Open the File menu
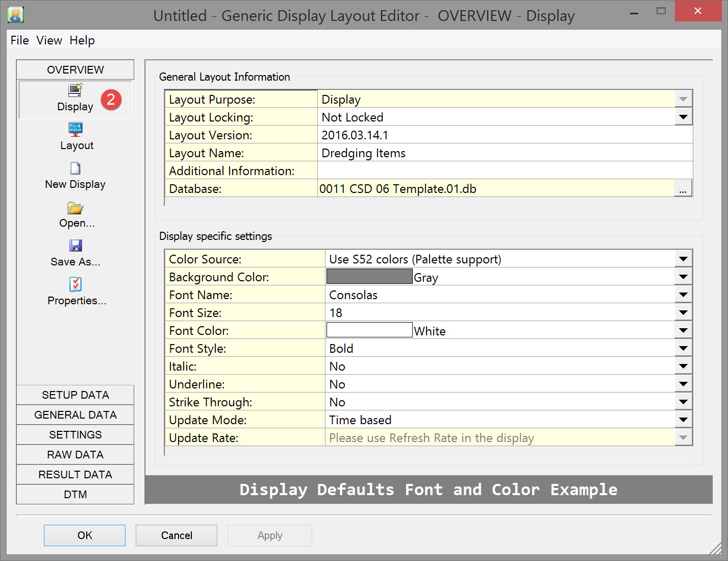Viewport: 728px width, 561px height. [19, 40]
